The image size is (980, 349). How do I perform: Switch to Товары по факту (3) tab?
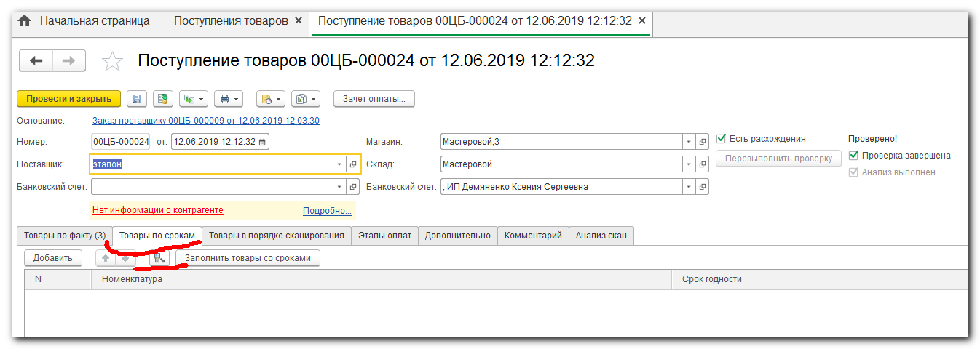point(64,236)
